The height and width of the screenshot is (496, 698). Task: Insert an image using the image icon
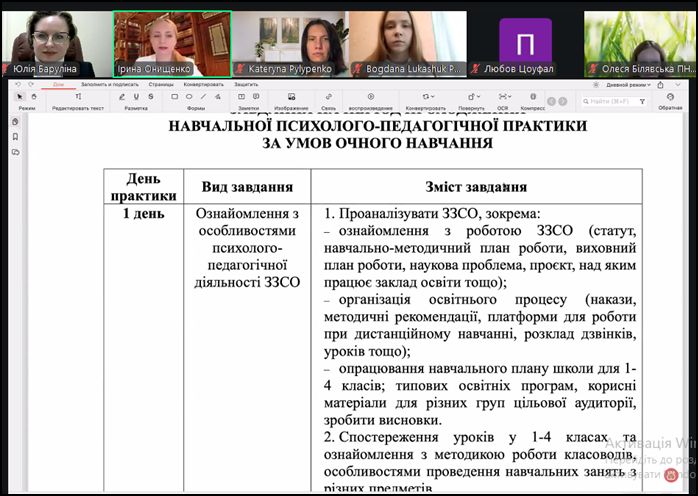pyautogui.click(x=291, y=97)
